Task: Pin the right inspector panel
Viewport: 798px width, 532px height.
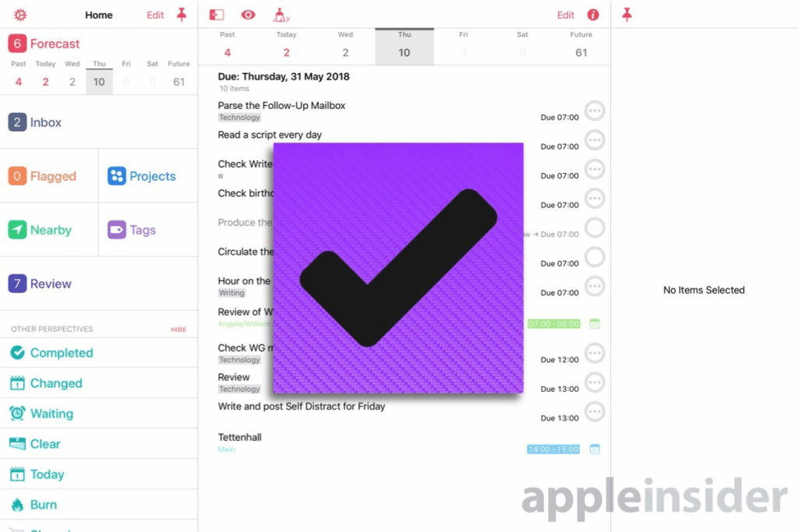Action: pos(627,15)
